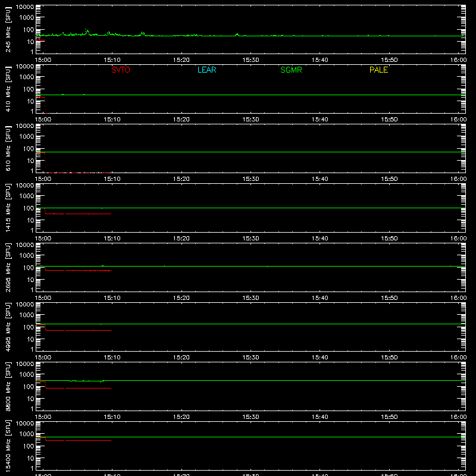Click the 1000 value on 410 MHz axis
The image size is (476, 476).
[27, 77]
